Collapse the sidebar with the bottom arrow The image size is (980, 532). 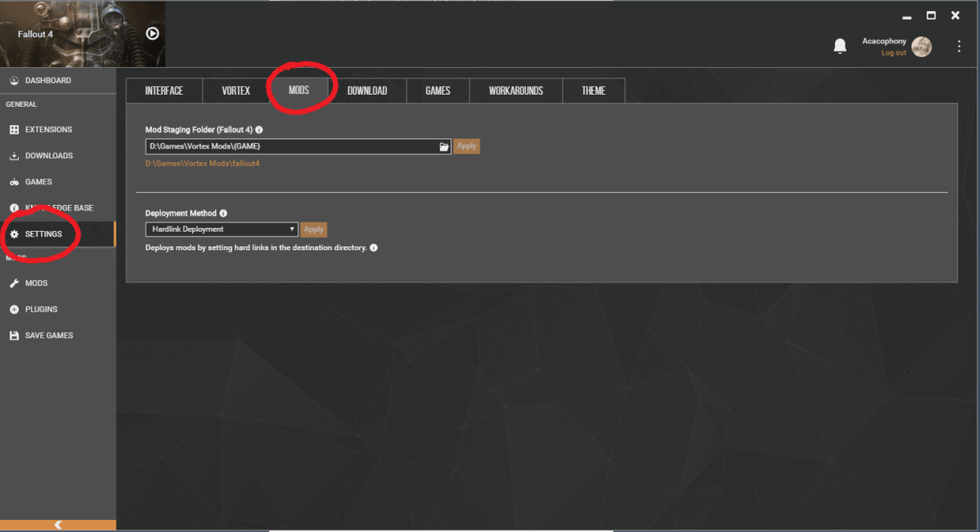tap(58, 524)
